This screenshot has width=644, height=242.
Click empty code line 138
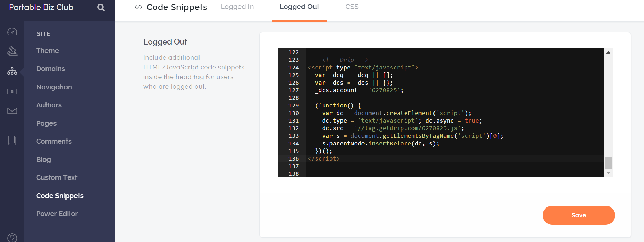pos(454,174)
